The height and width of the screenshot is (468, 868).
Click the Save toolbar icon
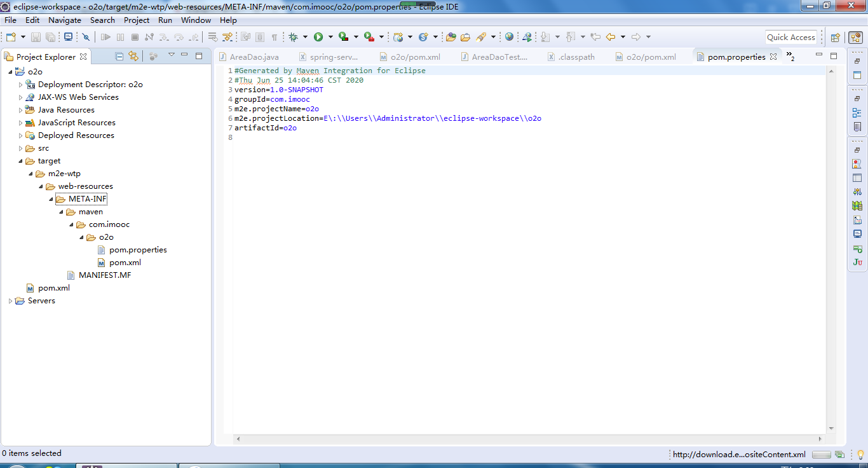click(x=36, y=37)
